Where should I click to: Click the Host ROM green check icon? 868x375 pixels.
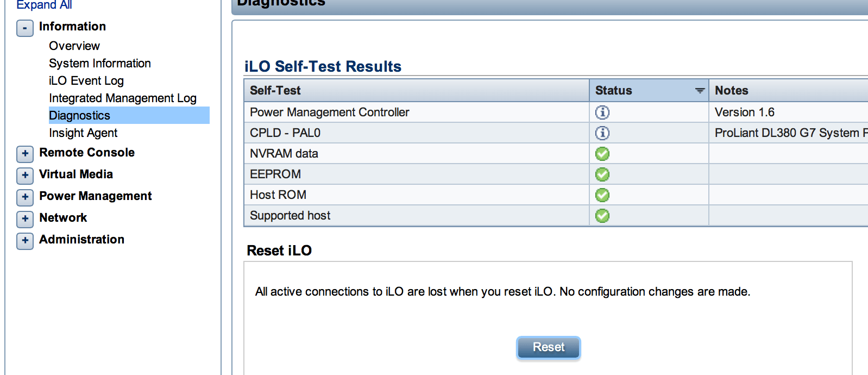pyautogui.click(x=602, y=195)
